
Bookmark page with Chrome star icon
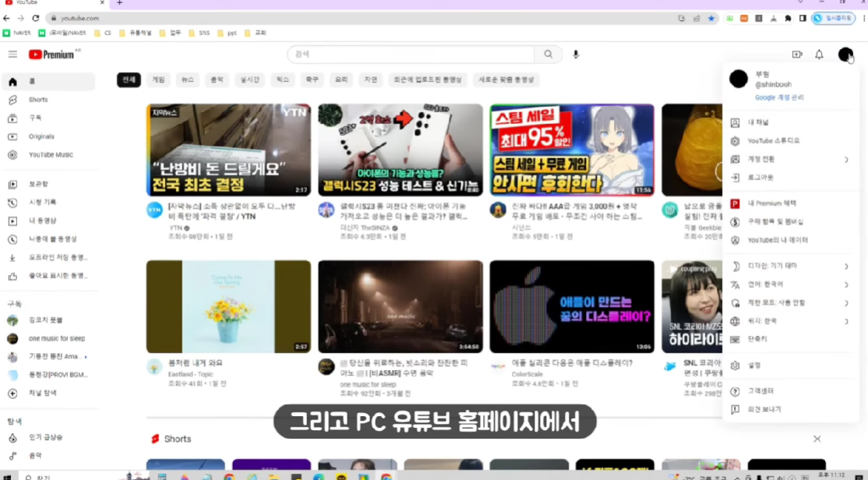[711, 18]
